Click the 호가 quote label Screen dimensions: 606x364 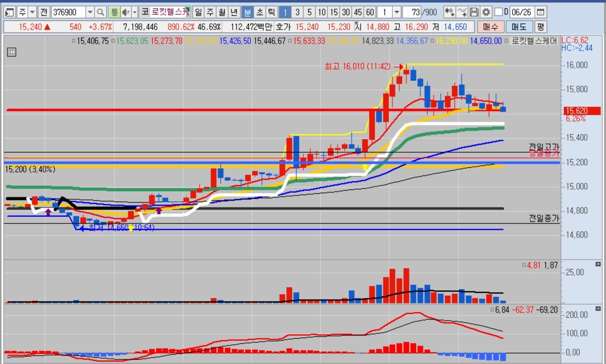point(283,27)
